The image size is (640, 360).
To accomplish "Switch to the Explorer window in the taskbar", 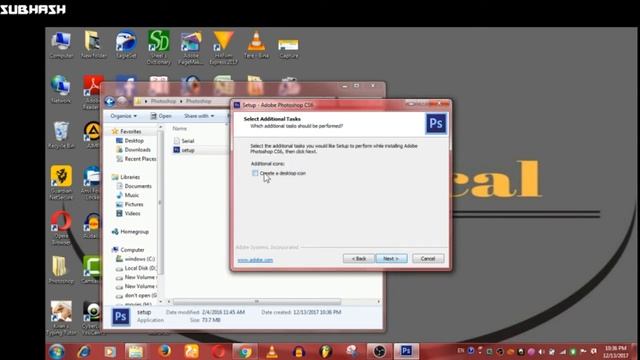I will pyautogui.click(x=136, y=351).
